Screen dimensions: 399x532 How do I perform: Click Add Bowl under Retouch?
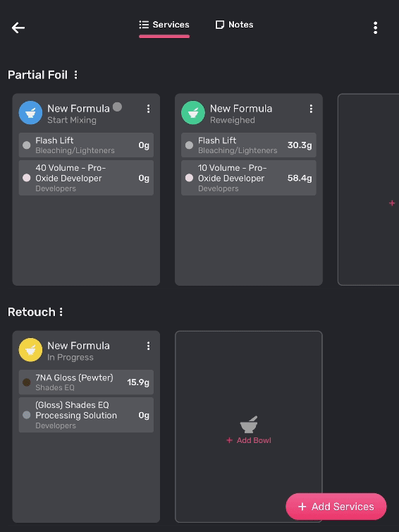(x=249, y=440)
